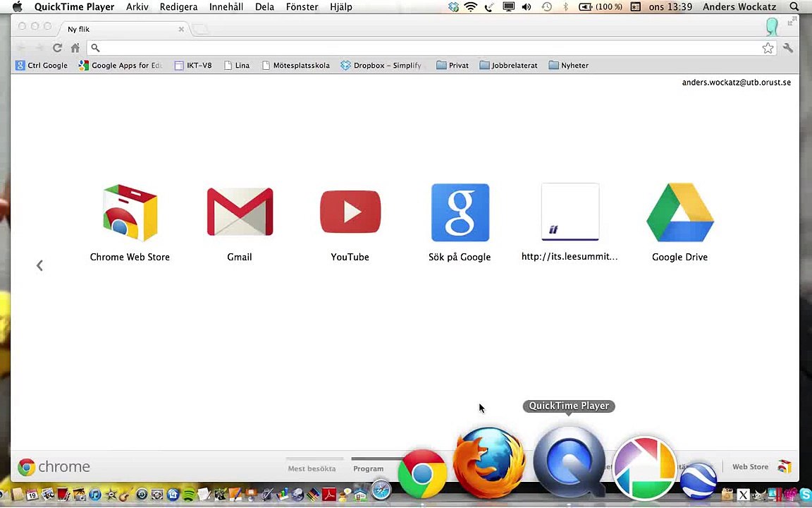Open iCal calendar from the dock
Viewport: 812px width, 508px height.
click(32, 495)
